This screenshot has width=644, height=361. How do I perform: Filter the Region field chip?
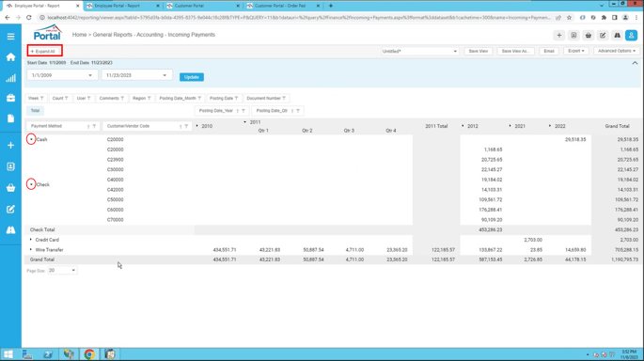[149, 99]
